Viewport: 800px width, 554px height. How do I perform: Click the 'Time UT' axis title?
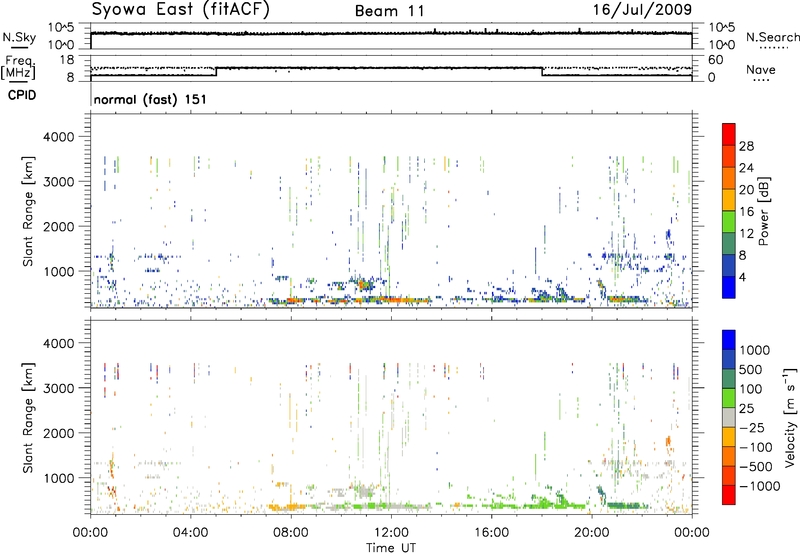tap(391, 547)
